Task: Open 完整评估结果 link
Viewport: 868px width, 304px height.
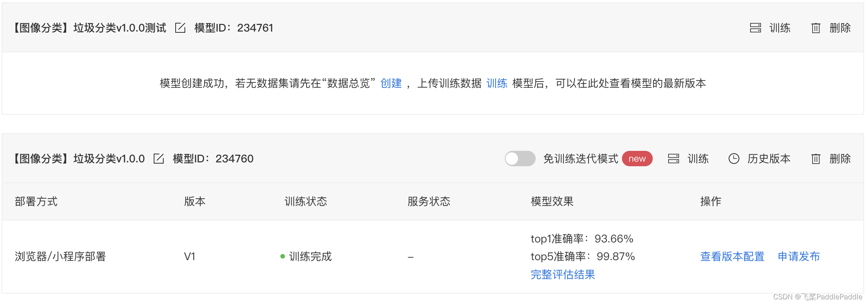Action: pyautogui.click(x=563, y=275)
